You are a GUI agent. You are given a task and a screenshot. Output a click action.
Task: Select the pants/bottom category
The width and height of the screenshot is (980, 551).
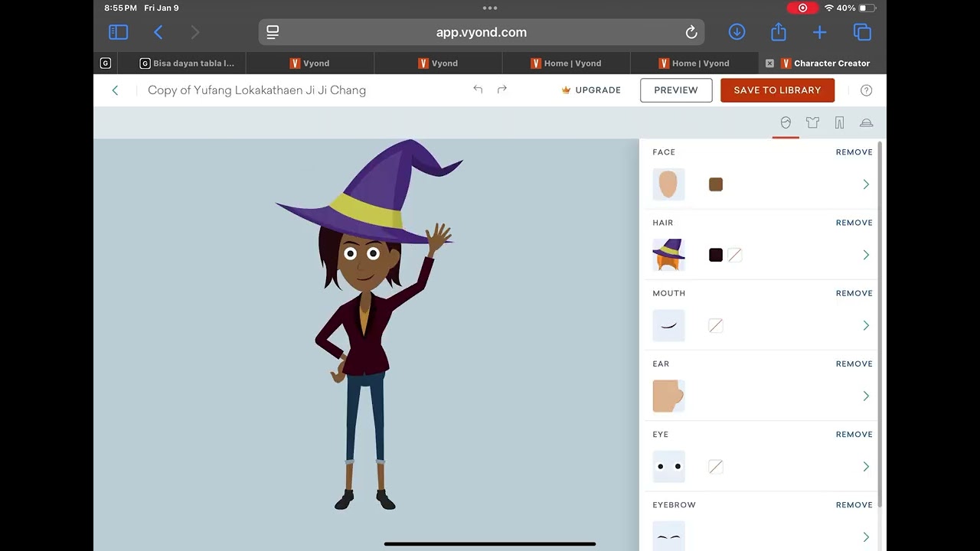point(839,122)
